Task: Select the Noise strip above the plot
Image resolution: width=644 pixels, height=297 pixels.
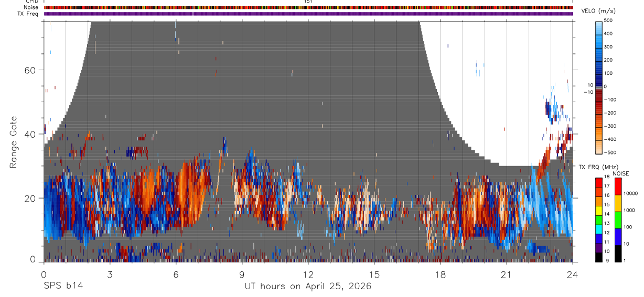Action: pos(308,7)
